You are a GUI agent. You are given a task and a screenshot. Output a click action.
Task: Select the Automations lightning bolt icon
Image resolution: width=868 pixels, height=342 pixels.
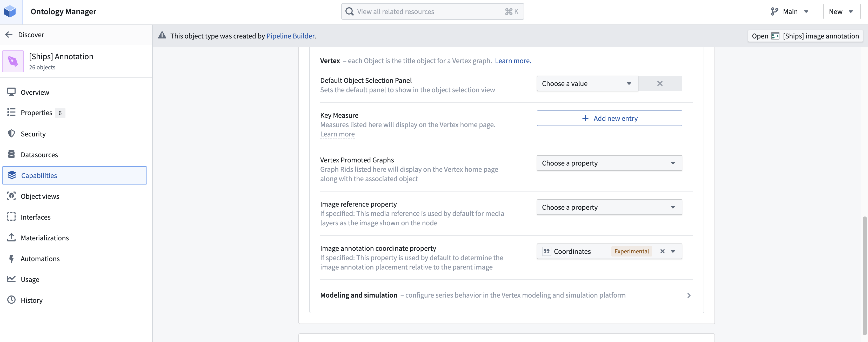[x=11, y=259]
